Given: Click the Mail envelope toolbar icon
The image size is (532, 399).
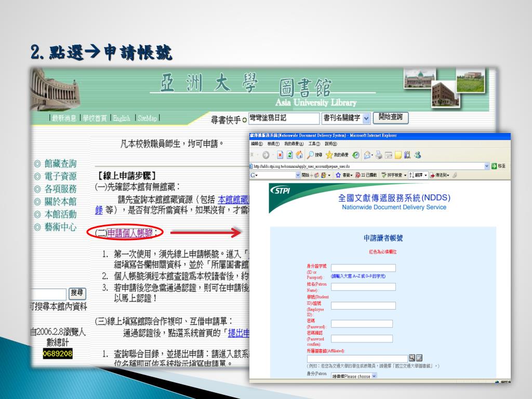Looking at the screenshot, I should (x=367, y=155).
